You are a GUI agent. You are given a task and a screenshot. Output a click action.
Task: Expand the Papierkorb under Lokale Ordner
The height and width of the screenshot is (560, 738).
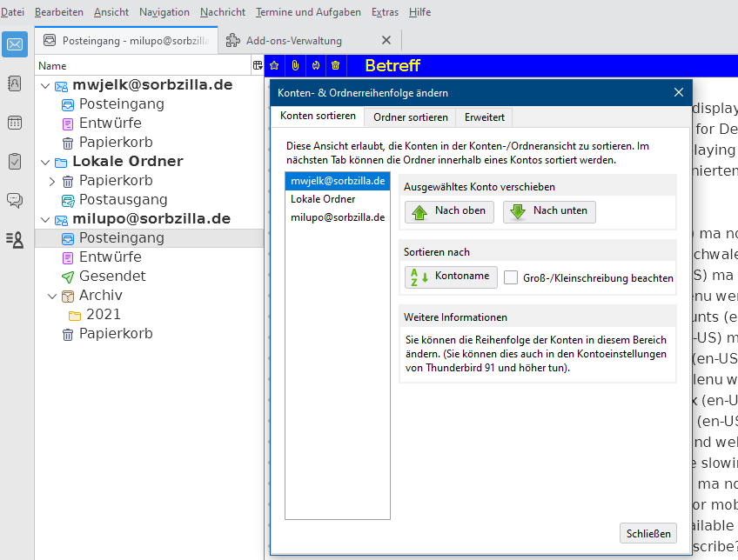point(52,181)
